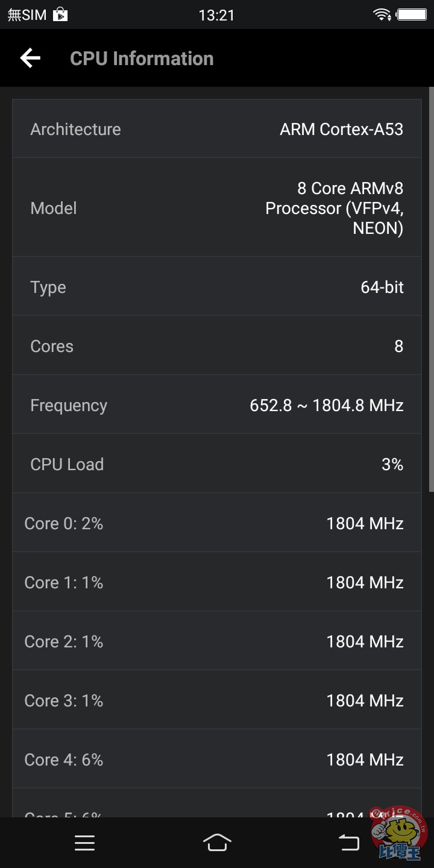
Task: Select the Type 64-bit row
Action: (217, 287)
